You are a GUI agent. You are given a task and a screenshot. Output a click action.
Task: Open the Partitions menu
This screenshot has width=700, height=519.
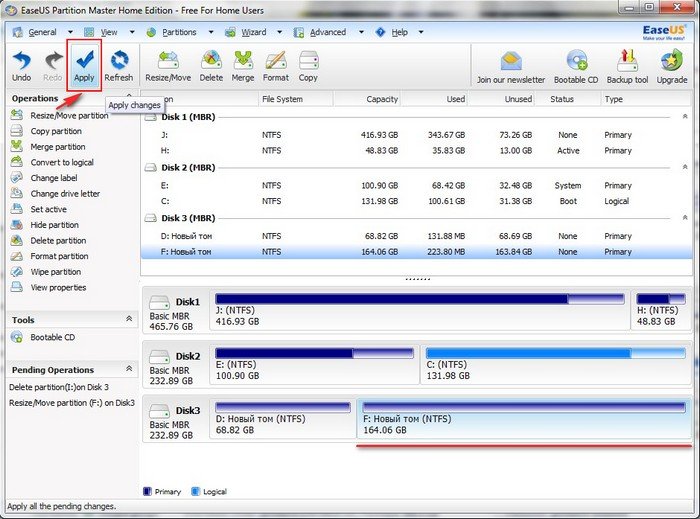[179, 32]
